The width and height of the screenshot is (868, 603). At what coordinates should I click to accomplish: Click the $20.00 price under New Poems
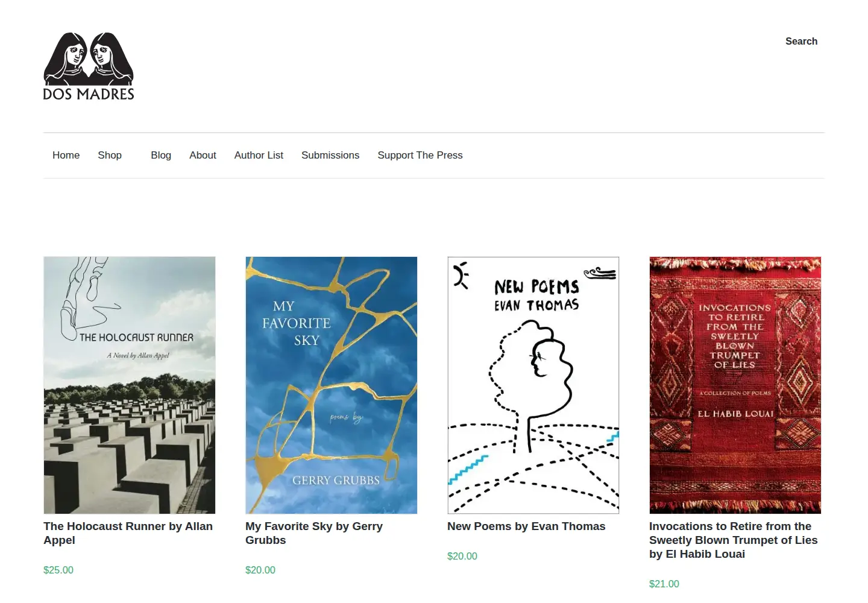point(462,556)
